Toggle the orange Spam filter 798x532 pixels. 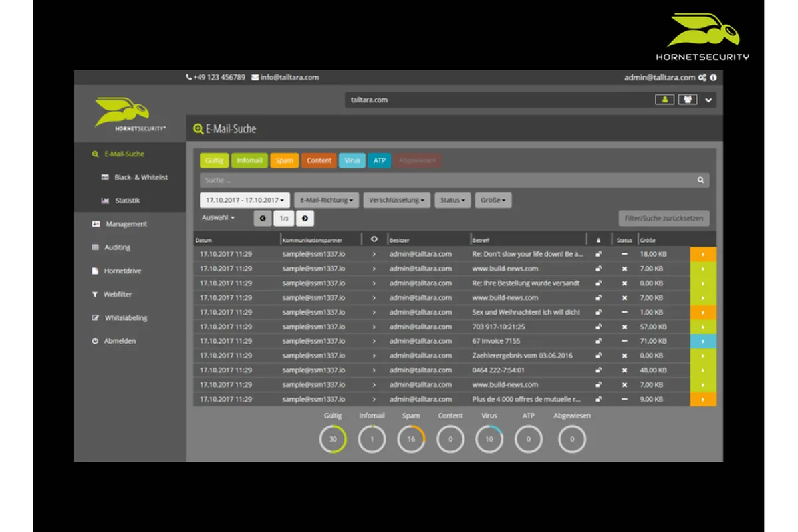[284, 160]
